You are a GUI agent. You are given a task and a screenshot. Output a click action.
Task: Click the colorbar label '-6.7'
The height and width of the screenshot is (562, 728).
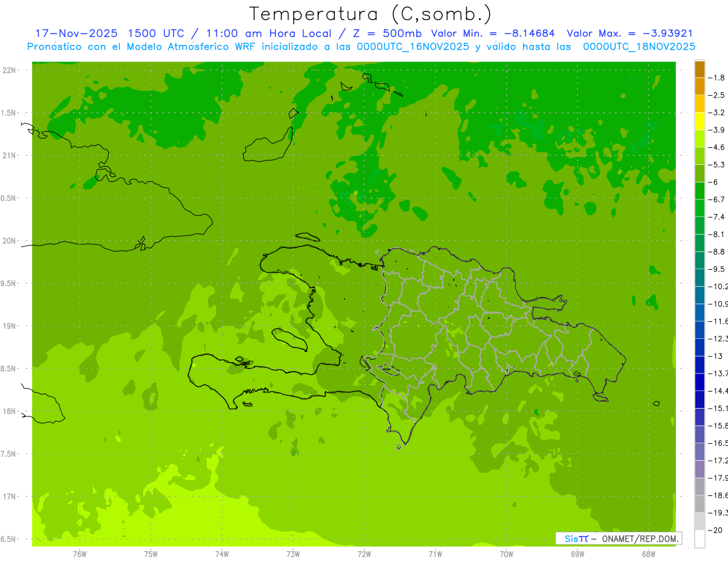point(718,199)
